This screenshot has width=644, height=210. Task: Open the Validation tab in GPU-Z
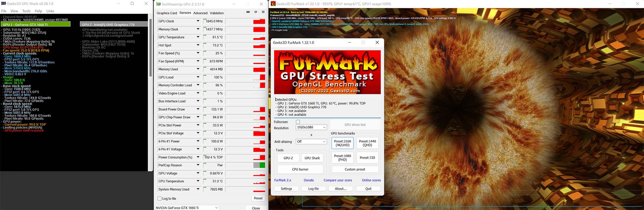tap(217, 13)
